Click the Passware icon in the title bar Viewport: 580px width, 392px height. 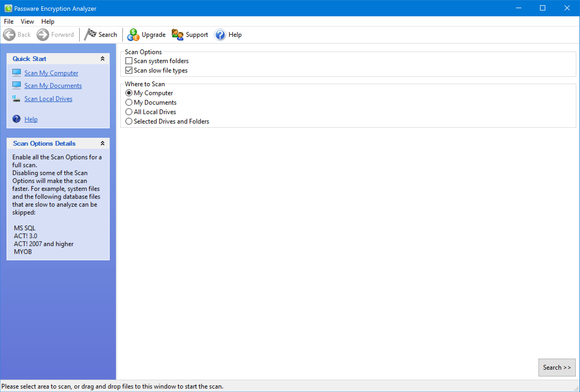pyautogui.click(x=8, y=8)
